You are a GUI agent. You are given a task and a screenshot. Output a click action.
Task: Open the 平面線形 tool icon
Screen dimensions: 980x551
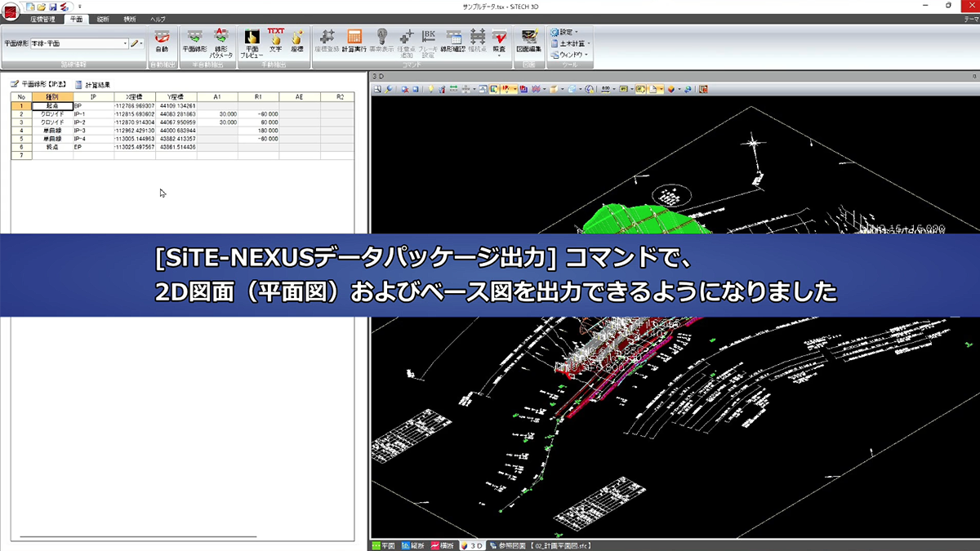pyautogui.click(x=194, y=41)
